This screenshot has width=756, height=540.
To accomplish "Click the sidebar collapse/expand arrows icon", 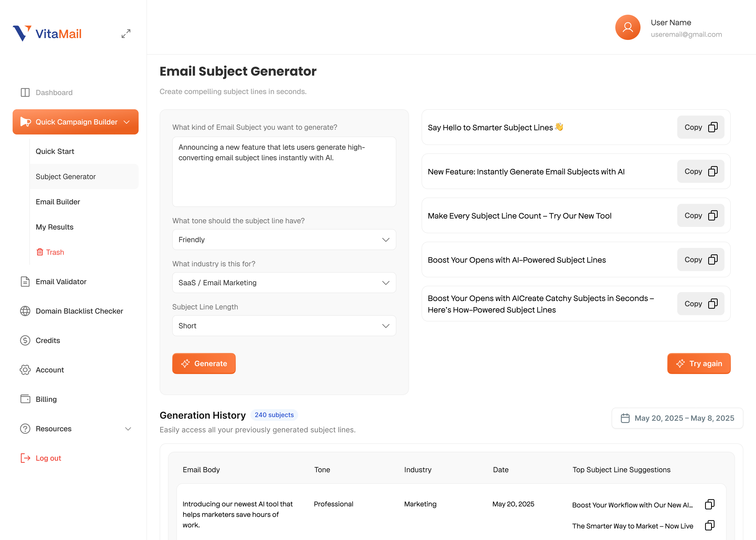I will (x=126, y=34).
